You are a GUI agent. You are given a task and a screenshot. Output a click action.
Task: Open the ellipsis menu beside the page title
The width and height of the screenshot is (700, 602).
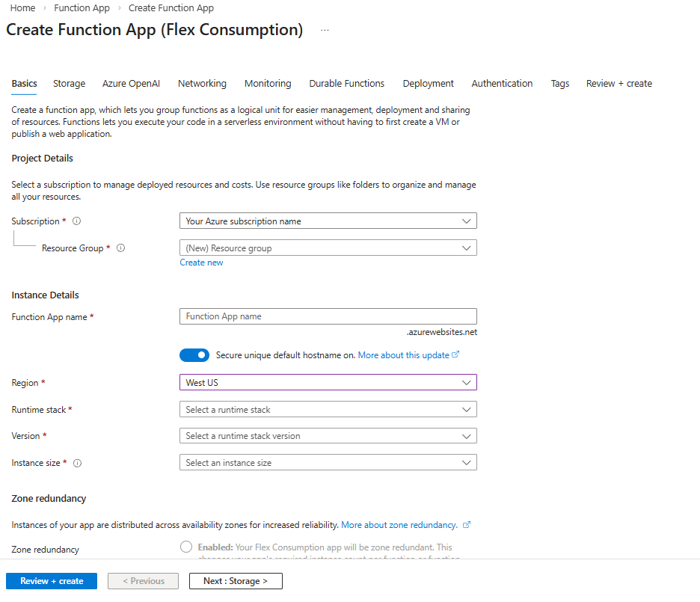click(x=325, y=29)
